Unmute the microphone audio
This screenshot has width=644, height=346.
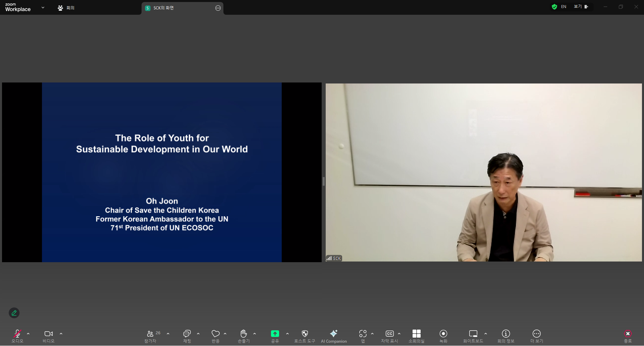tap(17, 336)
